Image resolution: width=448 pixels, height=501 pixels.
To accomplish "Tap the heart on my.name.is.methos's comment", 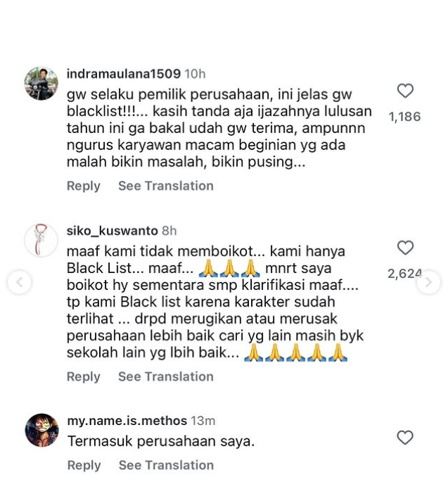I will click(x=405, y=438).
